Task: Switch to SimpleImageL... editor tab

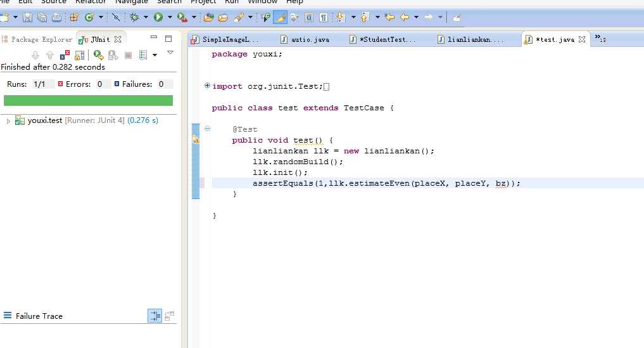Action: click(225, 39)
